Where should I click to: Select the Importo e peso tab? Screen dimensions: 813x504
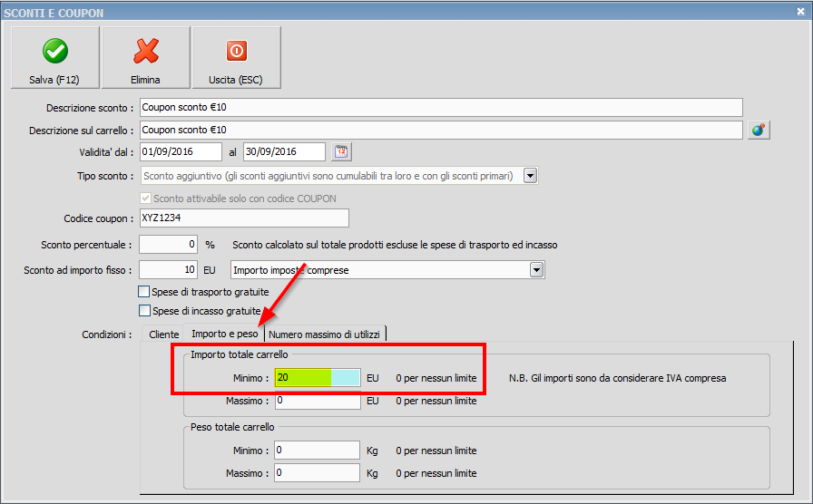point(224,334)
